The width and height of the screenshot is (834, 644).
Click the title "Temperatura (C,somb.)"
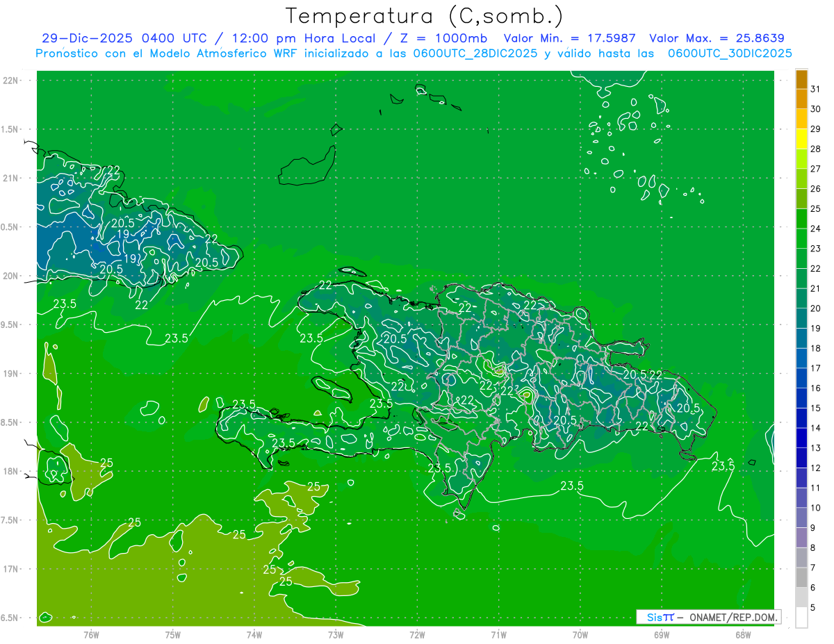(425, 17)
